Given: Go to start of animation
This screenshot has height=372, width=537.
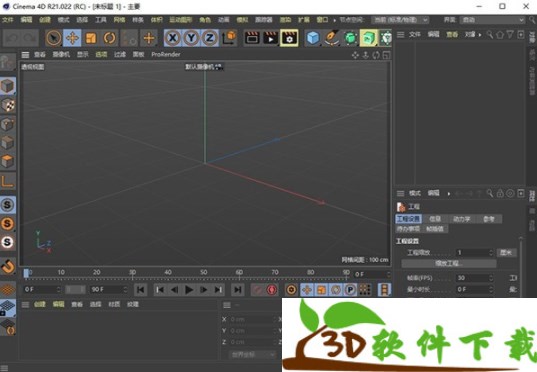Looking at the screenshot, I should (140, 290).
